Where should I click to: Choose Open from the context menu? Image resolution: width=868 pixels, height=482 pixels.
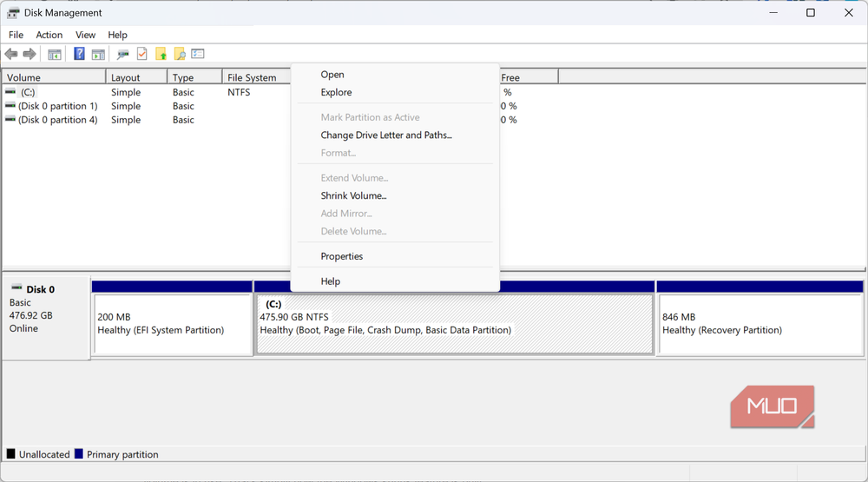[395, 74]
